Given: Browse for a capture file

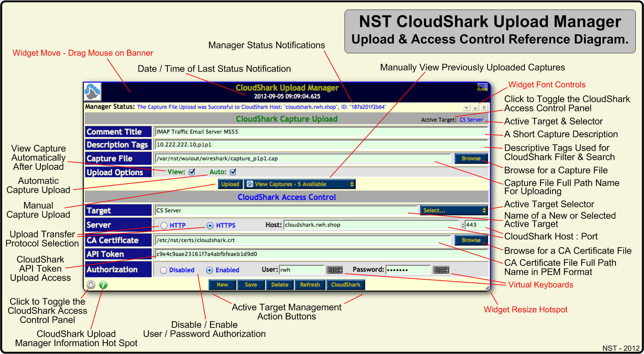Looking at the screenshot, I should pos(471,158).
